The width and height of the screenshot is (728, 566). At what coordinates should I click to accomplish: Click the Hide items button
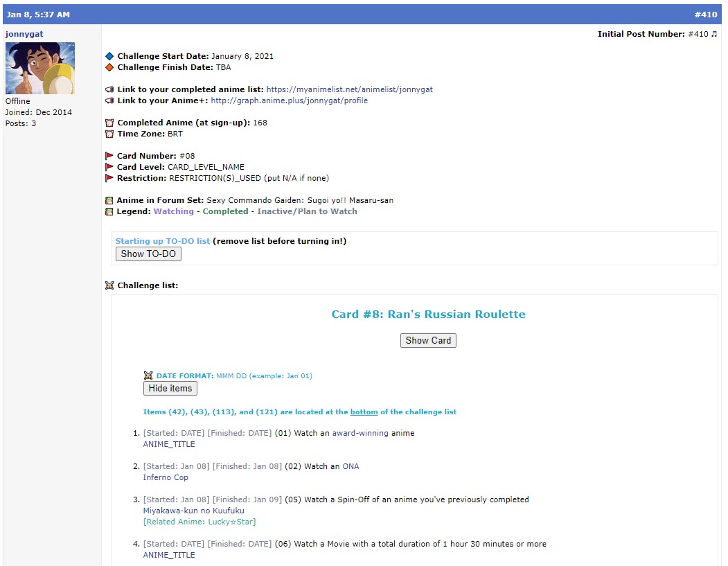point(170,388)
